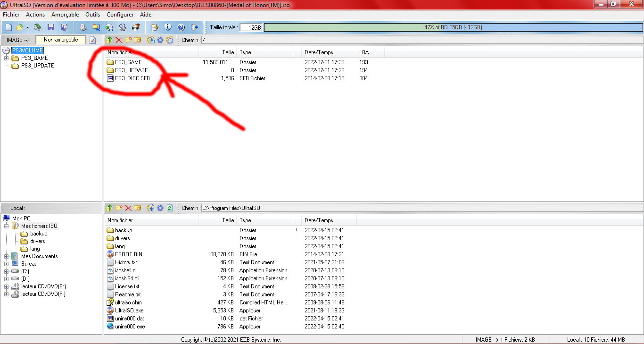Collapse the Mes fichiers ISO tree node
This screenshot has width=644, height=344.
(x=7, y=226)
